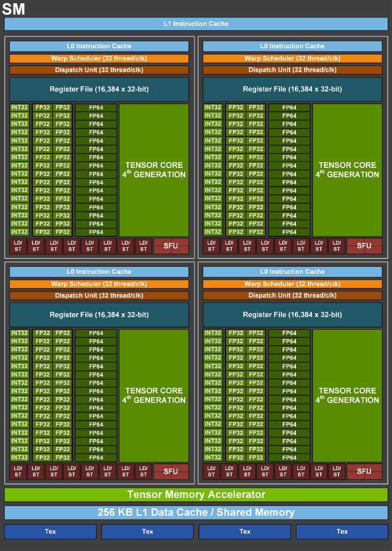Screen dimensions: 392x551
Task: Enable the bottom-left SFU unit
Action: point(171,471)
